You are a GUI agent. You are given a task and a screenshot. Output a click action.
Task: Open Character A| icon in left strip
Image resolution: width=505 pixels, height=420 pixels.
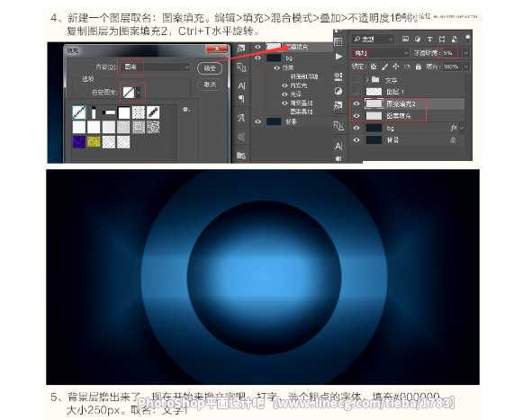[241, 86]
